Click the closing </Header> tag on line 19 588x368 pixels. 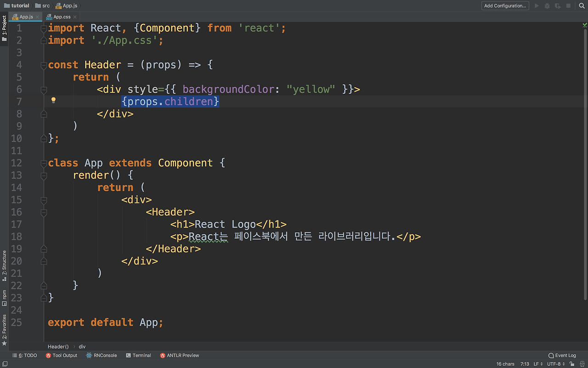point(173,249)
